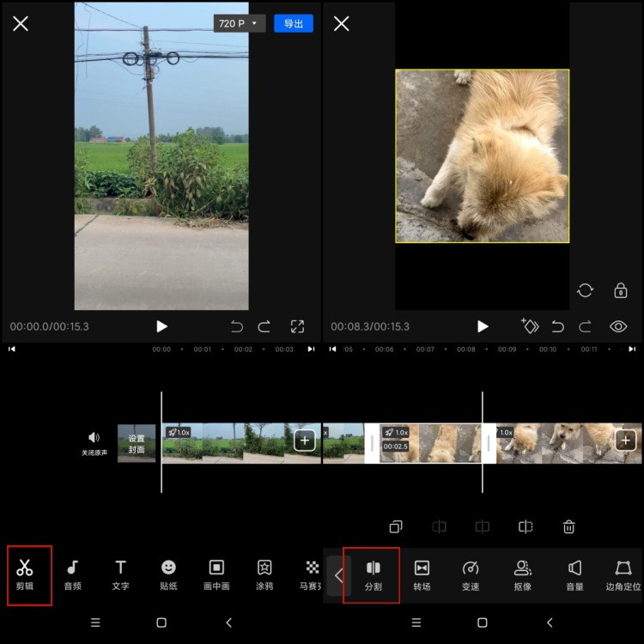Open the 抠像 cutout tool

point(522,575)
